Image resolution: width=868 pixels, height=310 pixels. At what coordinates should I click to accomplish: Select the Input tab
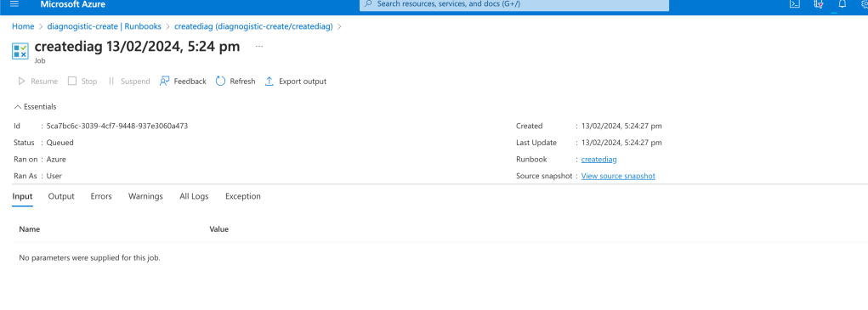click(23, 196)
